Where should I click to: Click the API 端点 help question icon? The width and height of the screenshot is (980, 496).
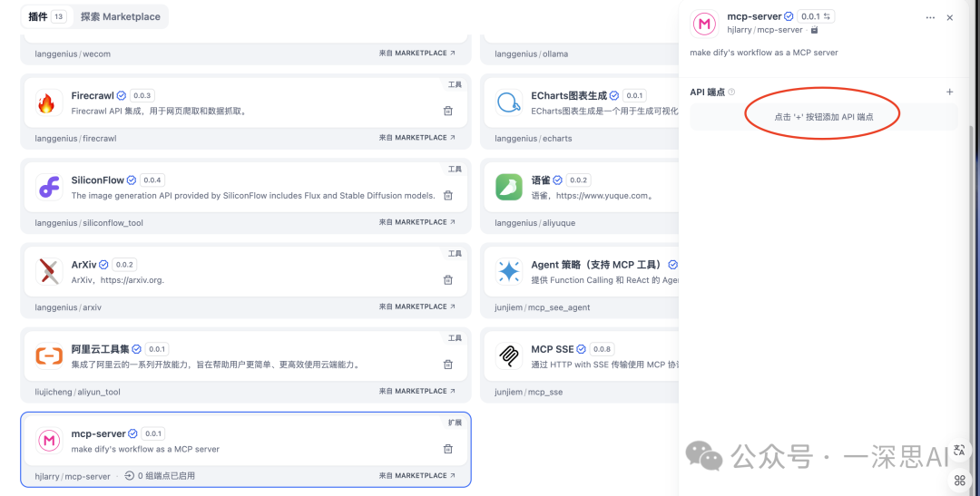pyautogui.click(x=732, y=92)
